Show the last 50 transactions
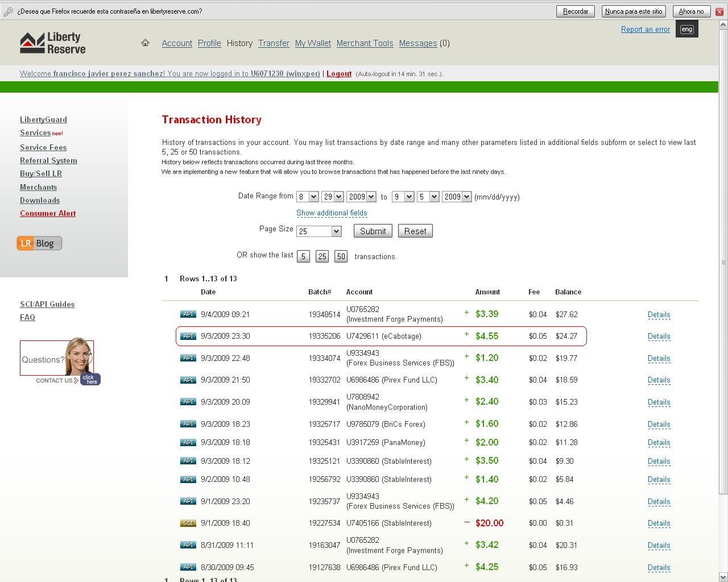 (x=341, y=256)
